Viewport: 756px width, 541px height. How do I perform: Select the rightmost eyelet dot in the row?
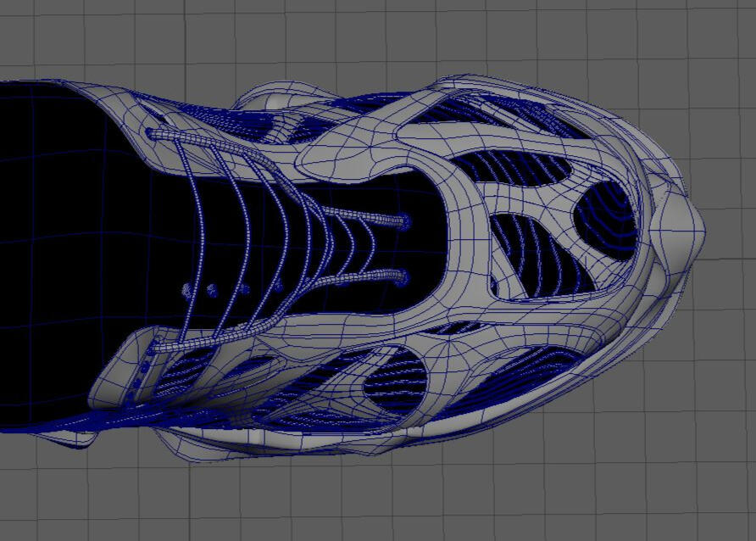point(278,287)
